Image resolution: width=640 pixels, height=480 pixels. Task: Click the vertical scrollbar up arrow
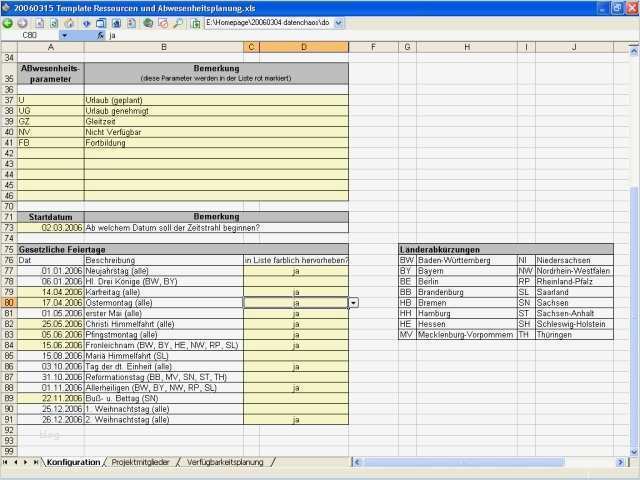click(x=634, y=51)
